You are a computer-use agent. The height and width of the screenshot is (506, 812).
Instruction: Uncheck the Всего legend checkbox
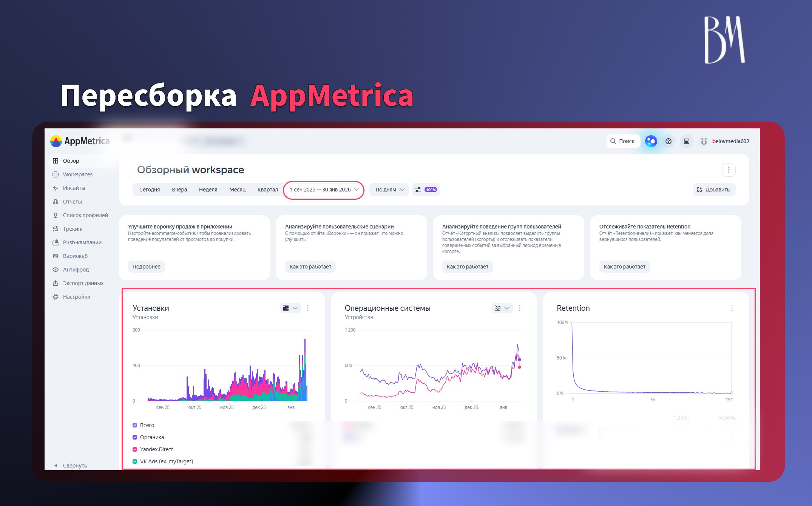[x=135, y=425]
